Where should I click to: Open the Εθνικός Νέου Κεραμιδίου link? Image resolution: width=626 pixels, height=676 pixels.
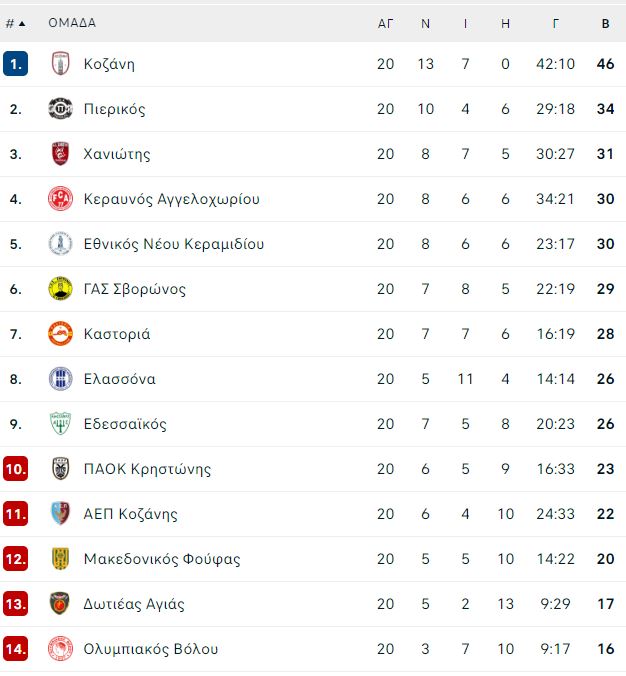[174, 244]
